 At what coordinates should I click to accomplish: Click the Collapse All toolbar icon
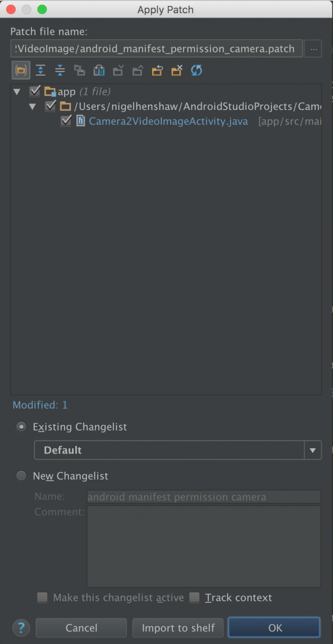pos(60,70)
